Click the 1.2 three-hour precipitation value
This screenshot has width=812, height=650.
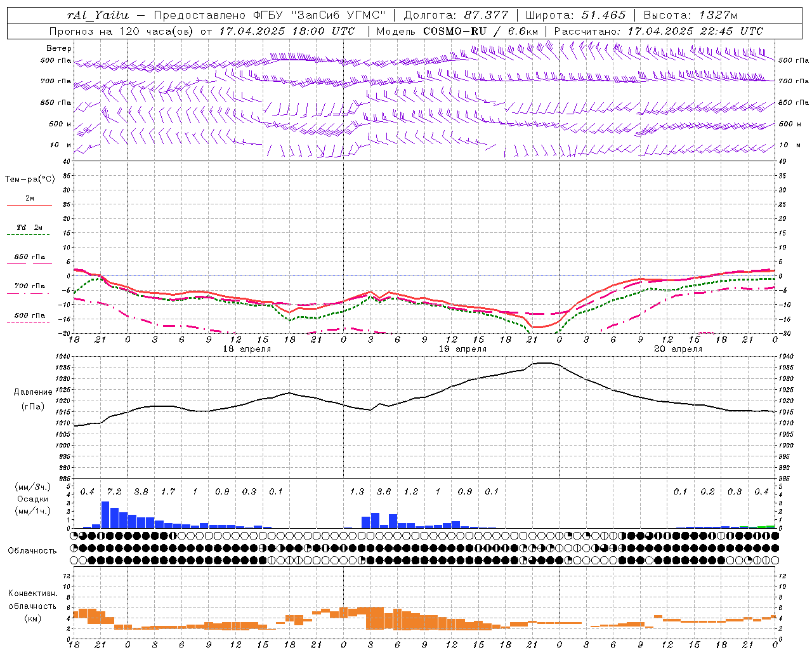[x=411, y=492]
